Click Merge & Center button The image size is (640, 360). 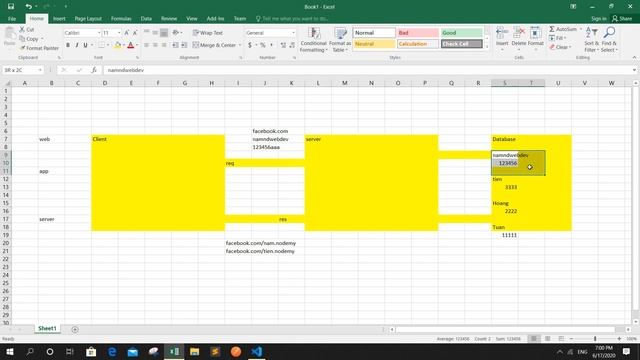pos(214,45)
